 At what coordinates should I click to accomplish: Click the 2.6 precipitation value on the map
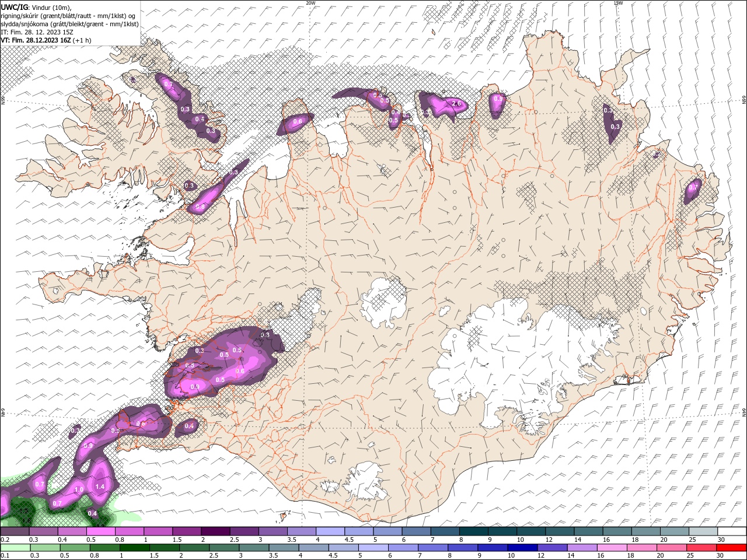(x=456, y=103)
